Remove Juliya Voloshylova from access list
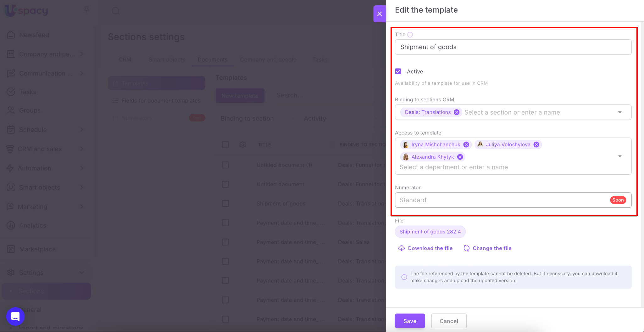644x332 pixels. [x=536, y=144]
